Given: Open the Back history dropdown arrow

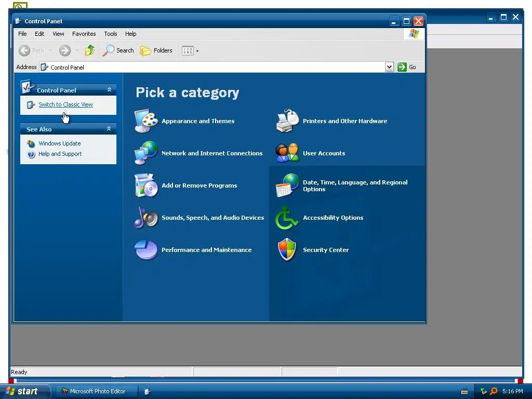Looking at the screenshot, I should (50, 50).
